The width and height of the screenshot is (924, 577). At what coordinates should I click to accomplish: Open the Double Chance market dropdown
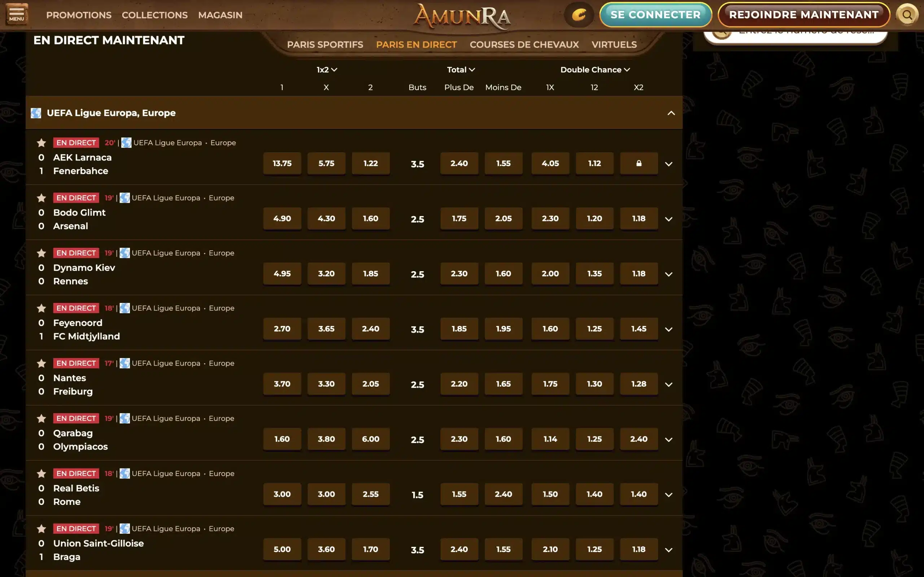point(595,70)
